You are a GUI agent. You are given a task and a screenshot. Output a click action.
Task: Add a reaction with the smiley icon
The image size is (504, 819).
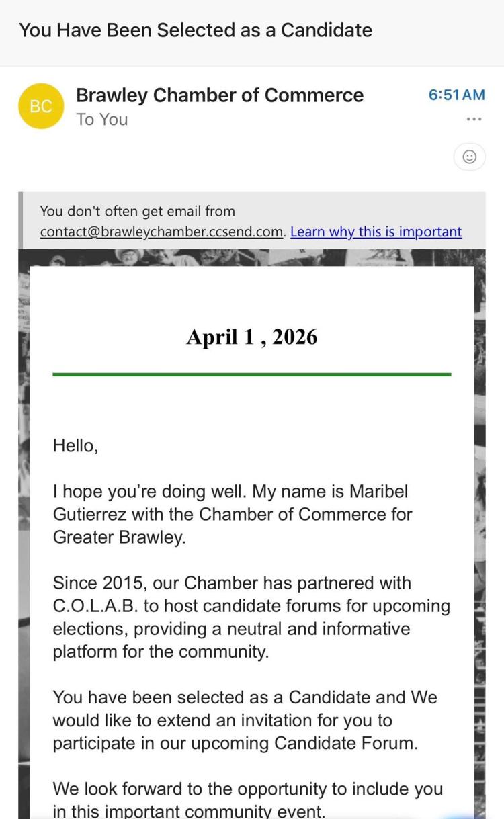pos(470,157)
